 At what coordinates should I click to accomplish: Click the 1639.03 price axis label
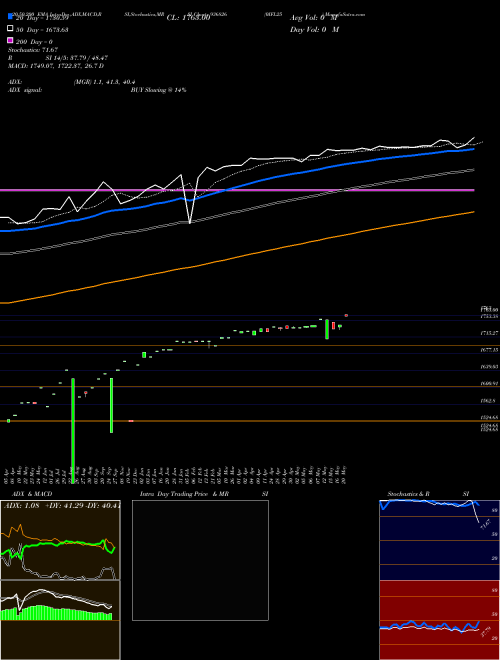pos(489,367)
